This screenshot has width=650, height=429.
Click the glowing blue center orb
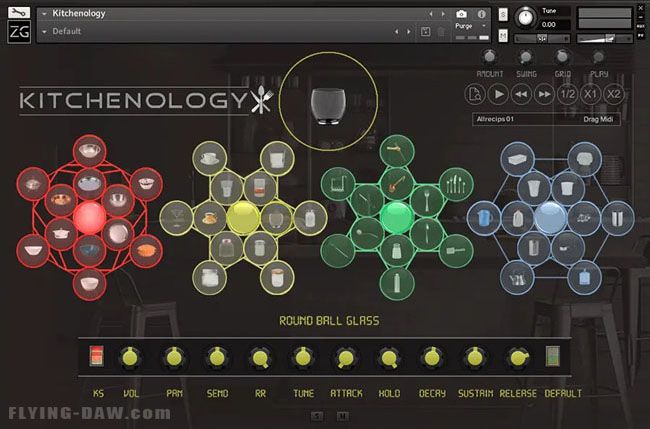pos(551,218)
